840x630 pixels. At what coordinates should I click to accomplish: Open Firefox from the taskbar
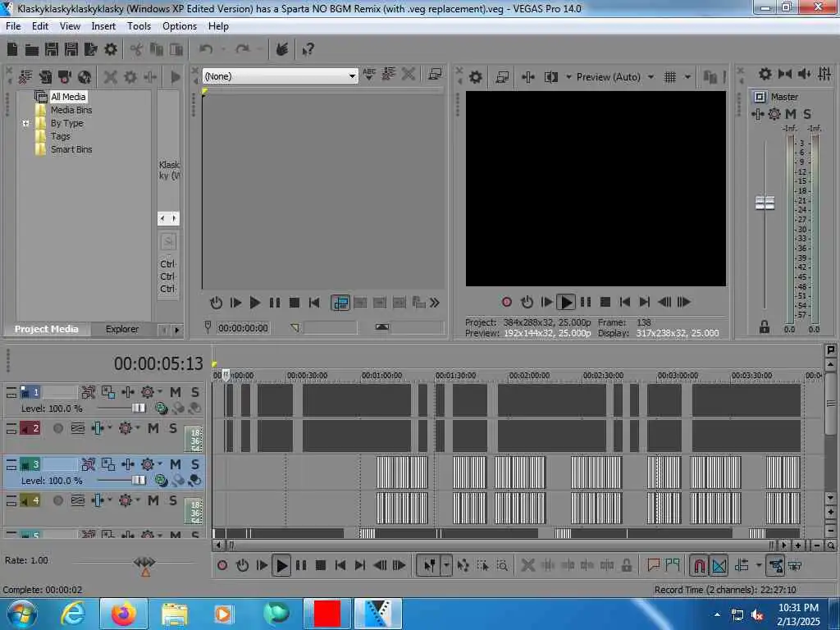123,614
